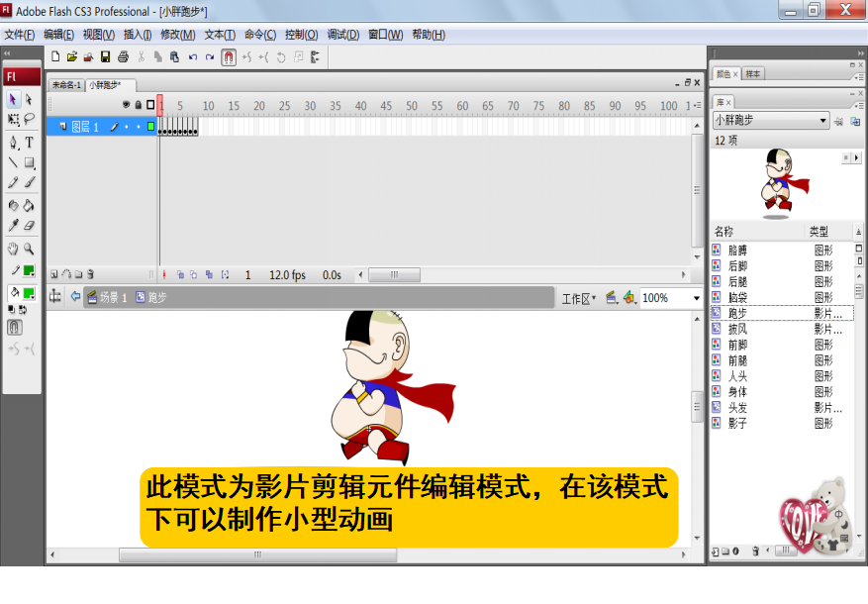Insert a new layer in the timeline
The image size is (868, 604).
tap(53, 272)
